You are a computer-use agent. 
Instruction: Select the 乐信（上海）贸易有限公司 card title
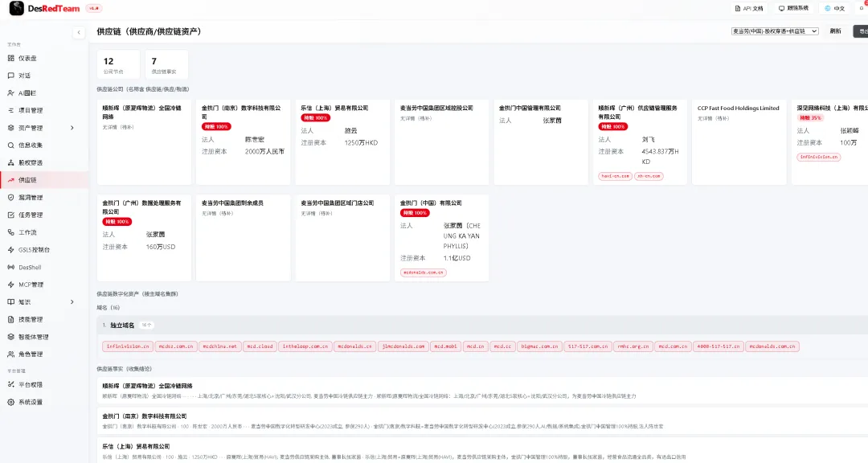pyautogui.click(x=334, y=108)
